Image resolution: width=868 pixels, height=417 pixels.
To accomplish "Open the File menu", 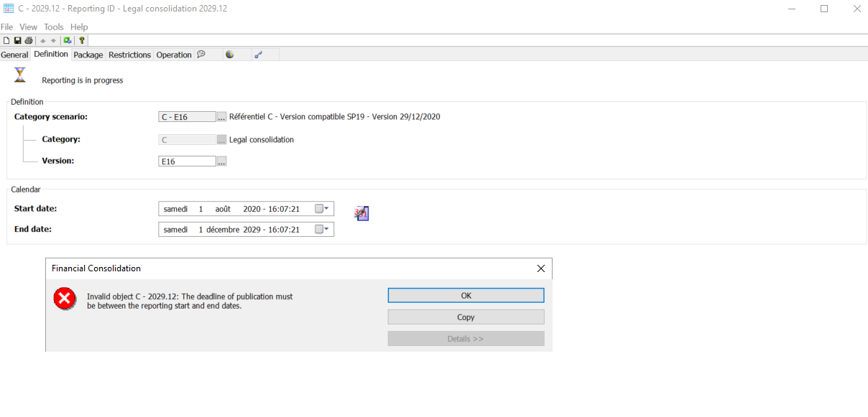I will click(7, 27).
